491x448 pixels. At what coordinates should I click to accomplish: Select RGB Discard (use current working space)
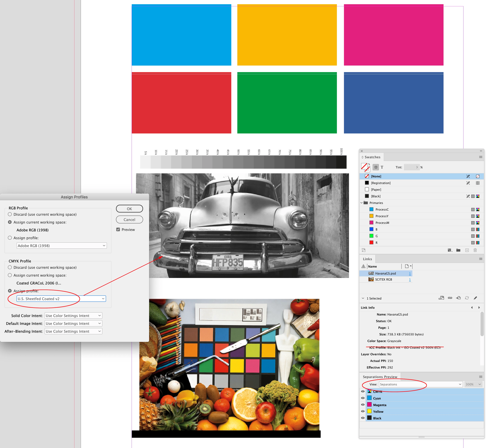(x=10, y=214)
